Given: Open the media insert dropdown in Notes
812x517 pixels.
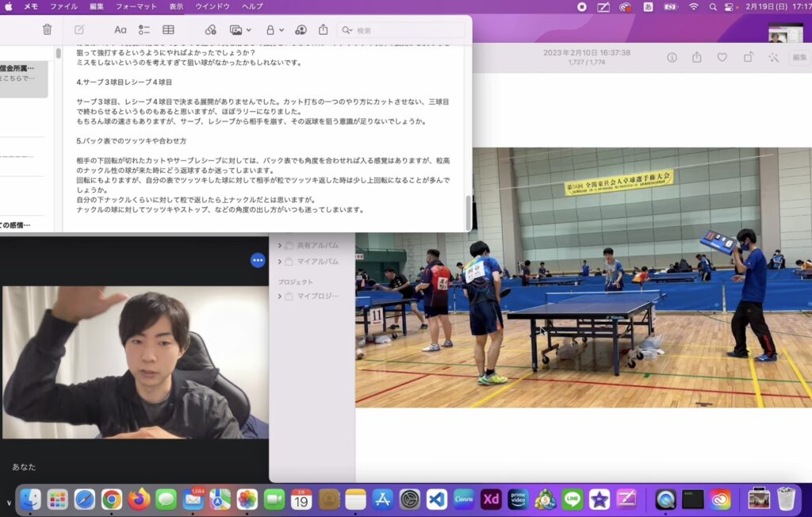Looking at the screenshot, I should click(x=239, y=29).
